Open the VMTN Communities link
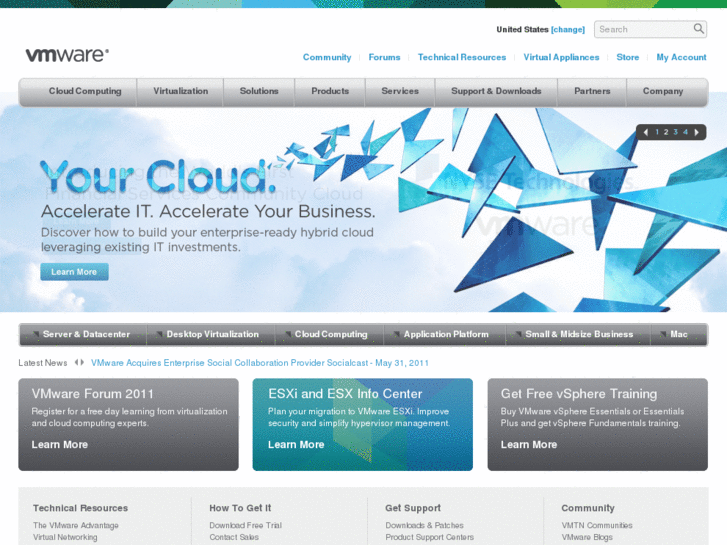 click(597, 525)
